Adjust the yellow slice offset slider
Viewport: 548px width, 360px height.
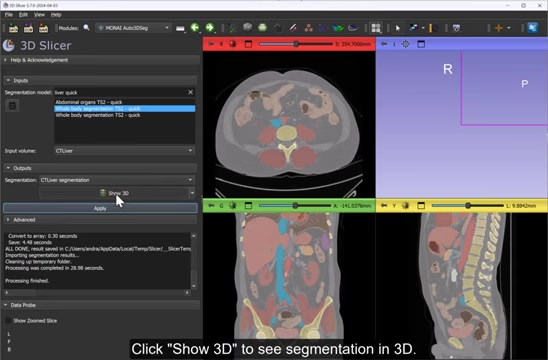tap(468, 206)
